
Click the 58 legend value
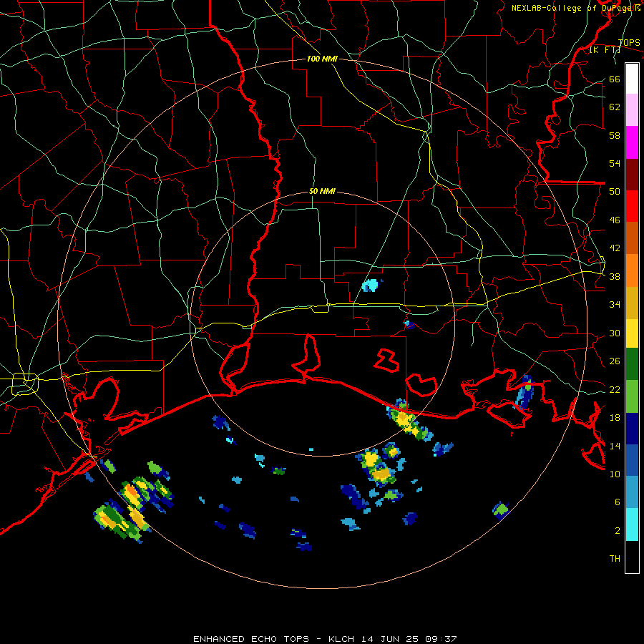point(615,135)
